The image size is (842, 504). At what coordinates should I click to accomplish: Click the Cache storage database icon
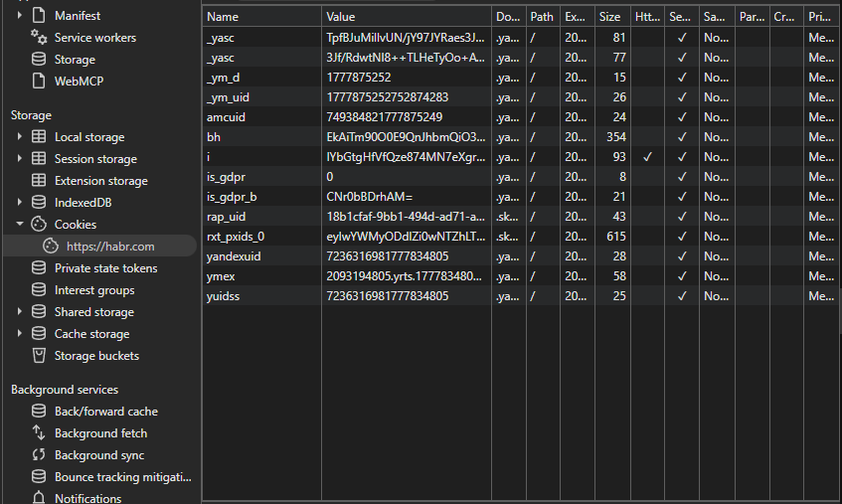coord(39,333)
